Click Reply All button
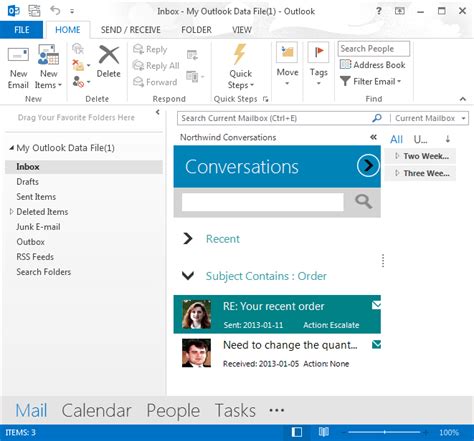This screenshot has height=441, width=474. (156, 66)
